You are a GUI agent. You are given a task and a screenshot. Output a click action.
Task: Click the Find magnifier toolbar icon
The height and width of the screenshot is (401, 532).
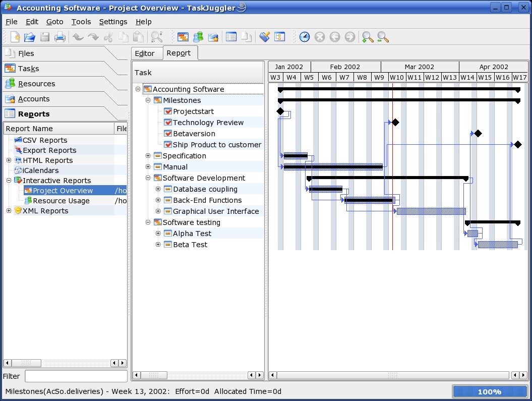pos(156,37)
